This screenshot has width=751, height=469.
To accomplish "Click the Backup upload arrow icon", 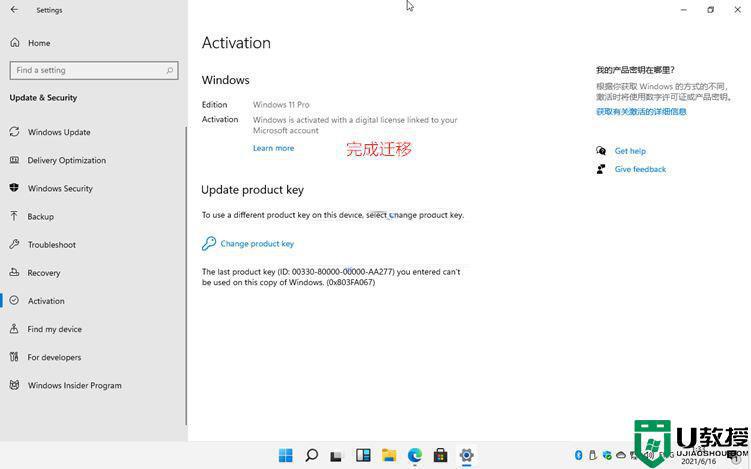I will click(x=14, y=216).
